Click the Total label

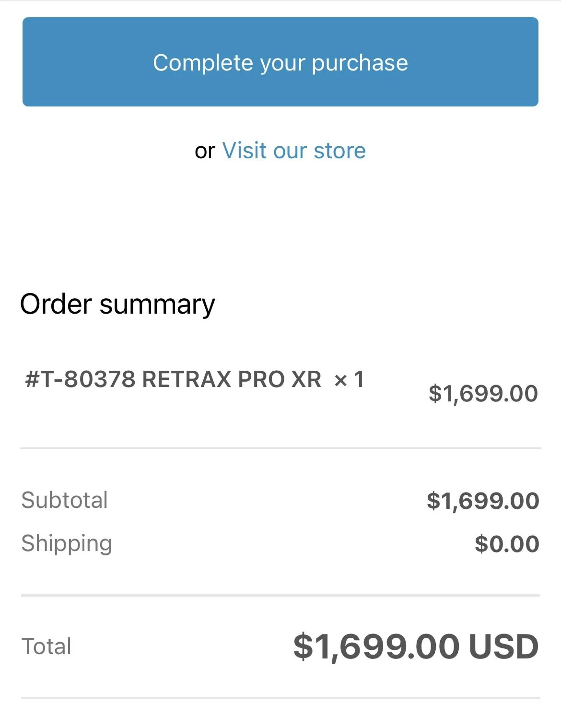[x=47, y=646]
